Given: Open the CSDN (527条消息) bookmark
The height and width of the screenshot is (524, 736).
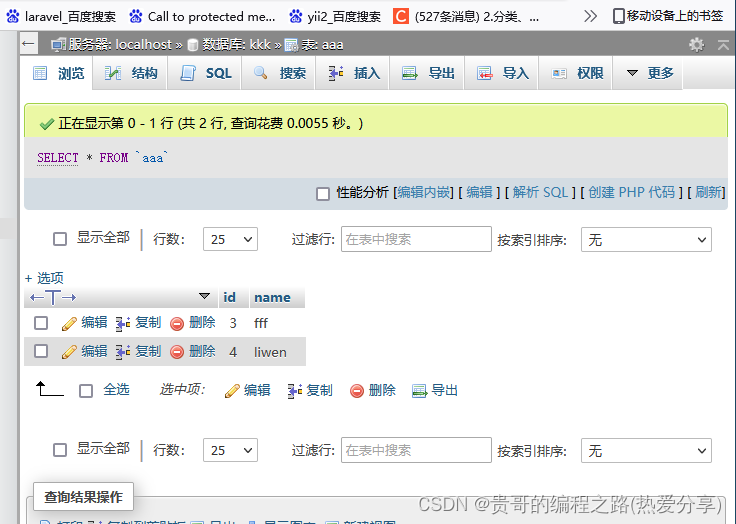Looking at the screenshot, I should [466, 16].
